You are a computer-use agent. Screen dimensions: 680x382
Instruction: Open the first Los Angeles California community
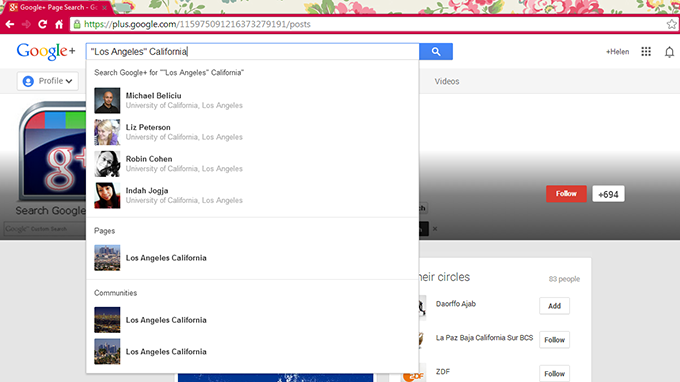(252, 320)
